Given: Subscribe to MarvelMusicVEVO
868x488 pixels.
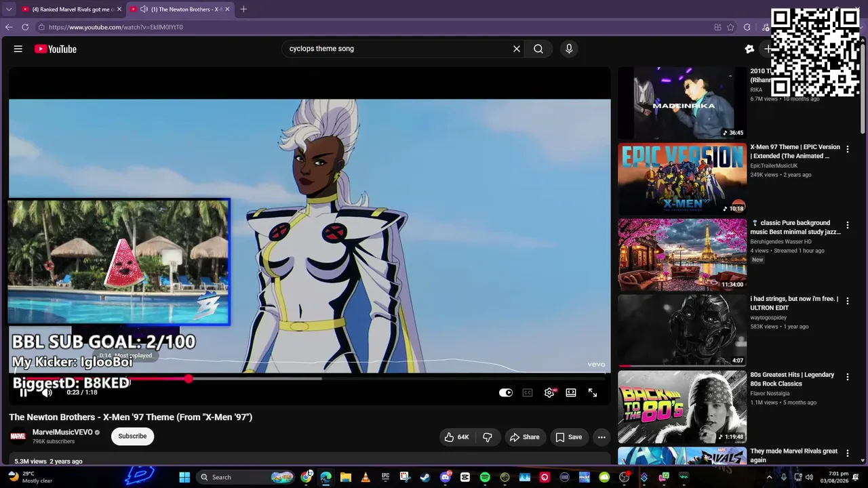Looking at the screenshot, I should click(x=132, y=436).
